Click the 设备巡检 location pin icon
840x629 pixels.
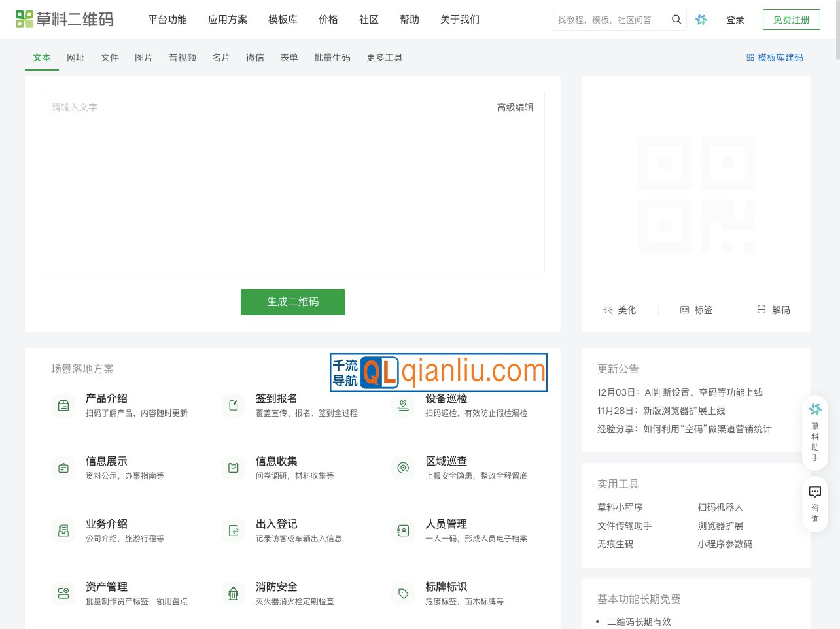click(403, 405)
